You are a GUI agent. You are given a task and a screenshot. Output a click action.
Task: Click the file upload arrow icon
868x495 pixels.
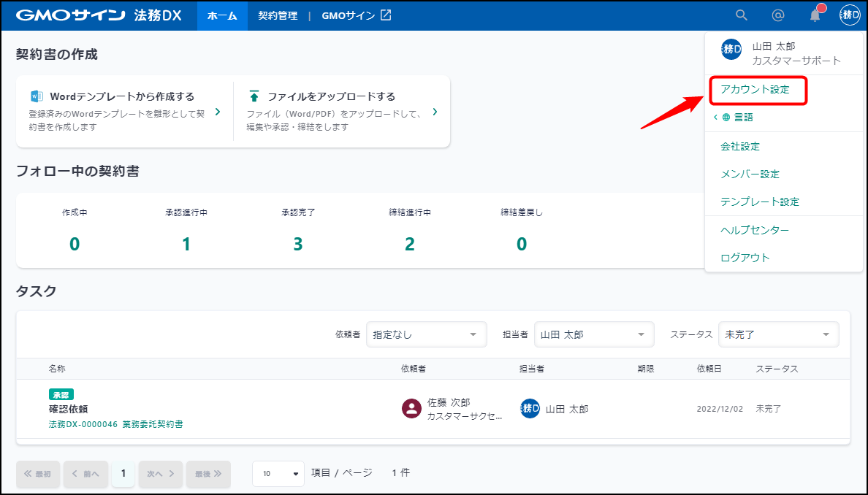point(254,96)
